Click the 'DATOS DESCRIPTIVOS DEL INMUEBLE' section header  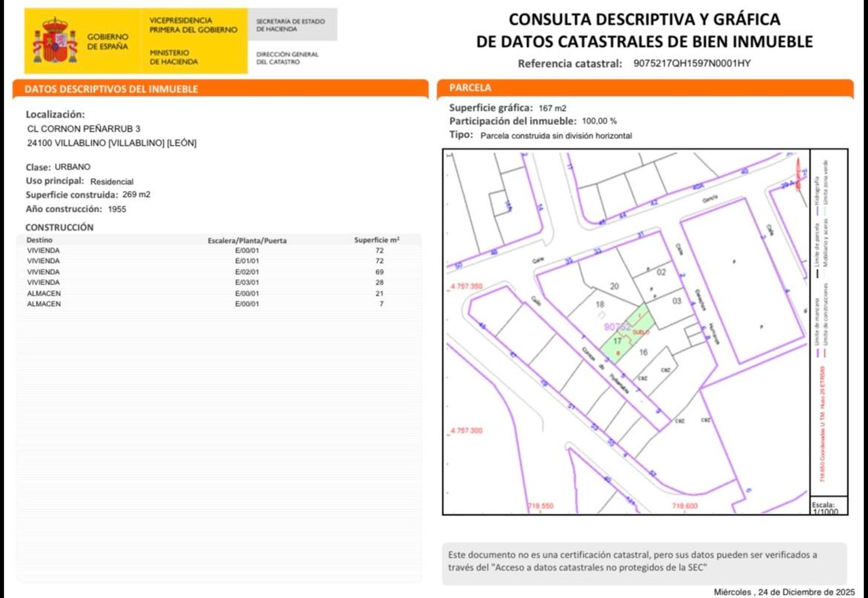click(x=111, y=89)
